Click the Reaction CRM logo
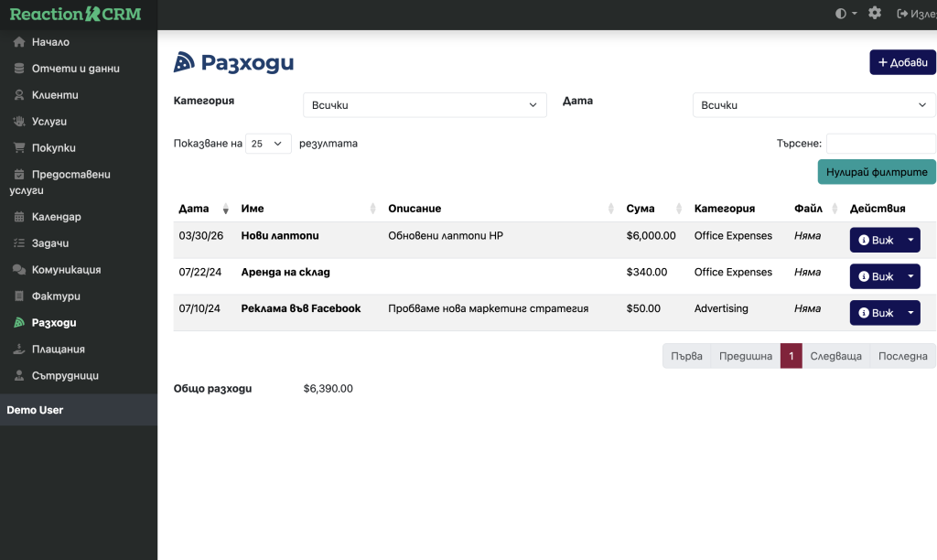 [x=75, y=14]
